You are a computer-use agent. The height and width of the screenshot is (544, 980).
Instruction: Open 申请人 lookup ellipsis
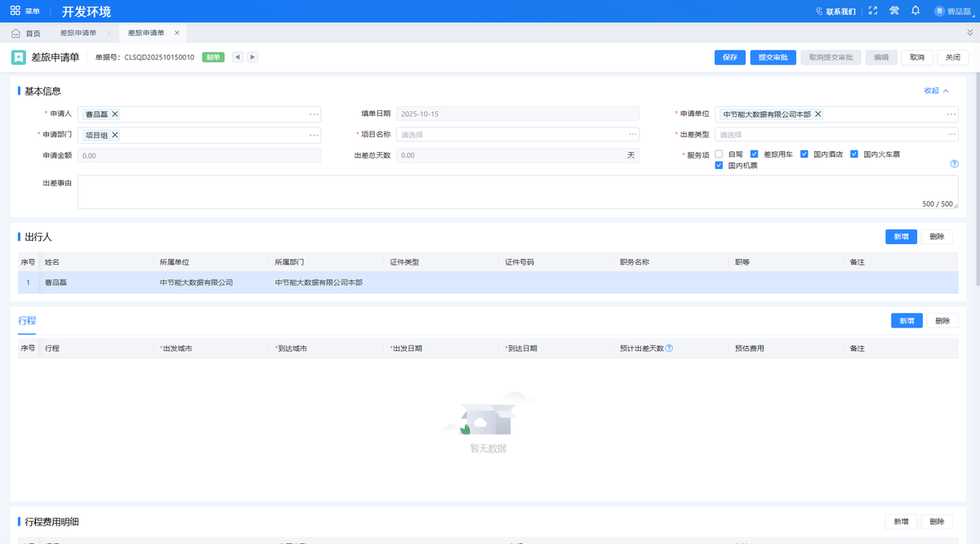click(x=314, y=114)
